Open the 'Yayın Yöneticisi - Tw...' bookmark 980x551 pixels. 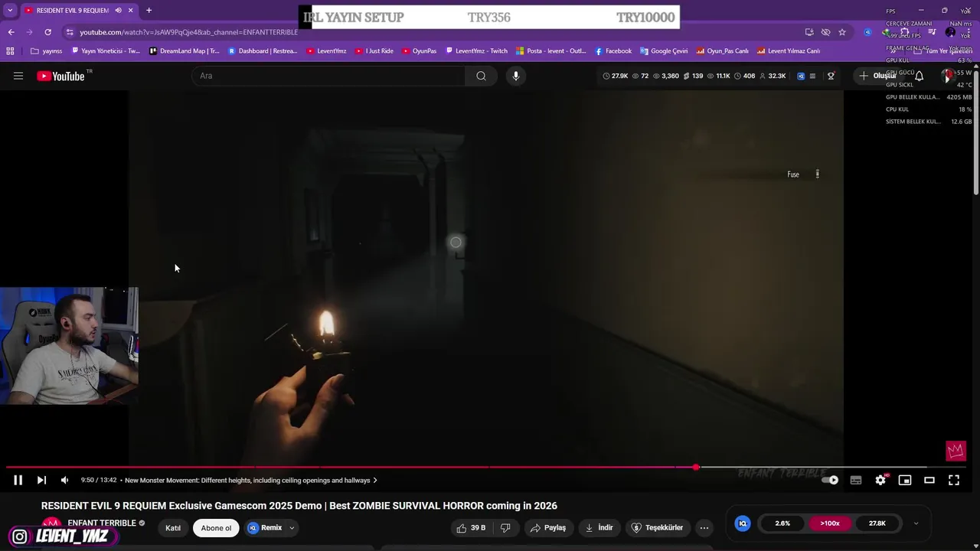(106, 51)
